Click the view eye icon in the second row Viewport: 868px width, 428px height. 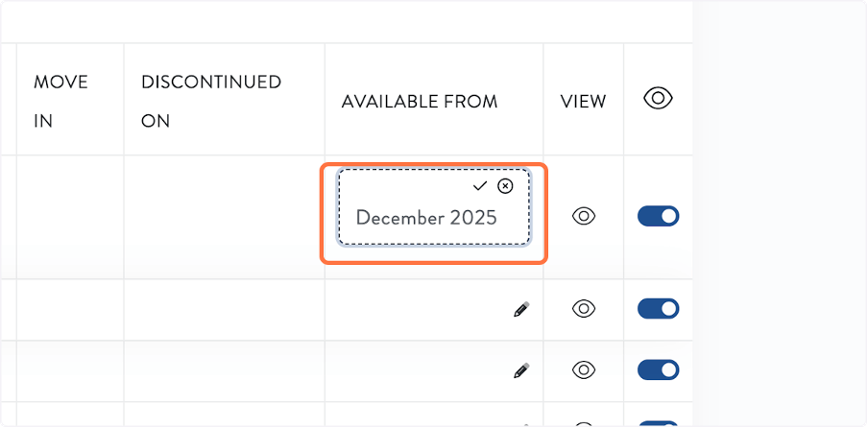pos(584,309)
